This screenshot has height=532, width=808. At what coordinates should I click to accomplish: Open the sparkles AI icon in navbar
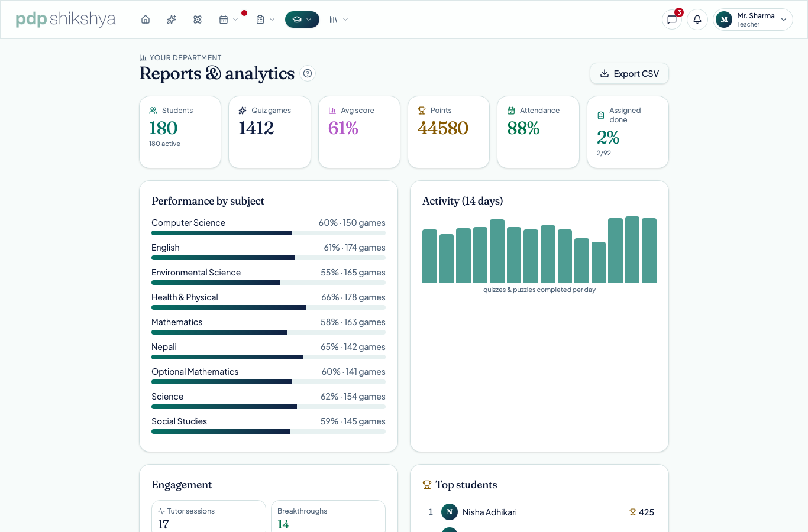tap(172, 20)
